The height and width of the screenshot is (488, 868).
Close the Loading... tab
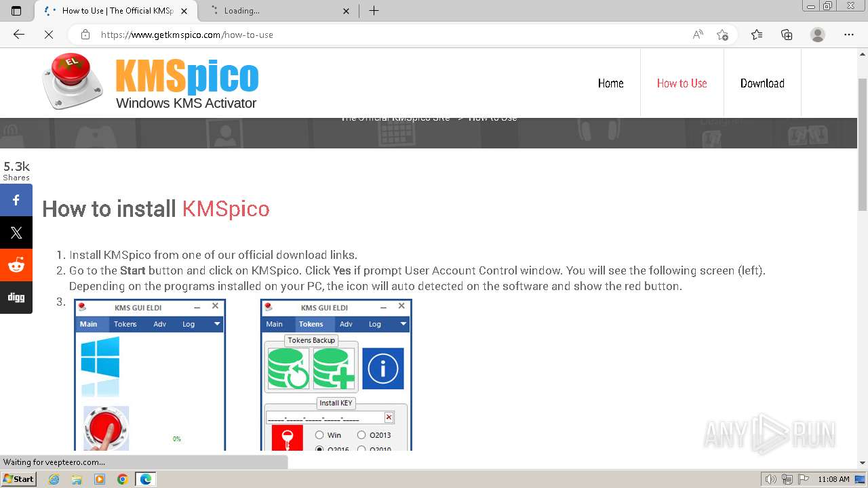click(347, 11)
